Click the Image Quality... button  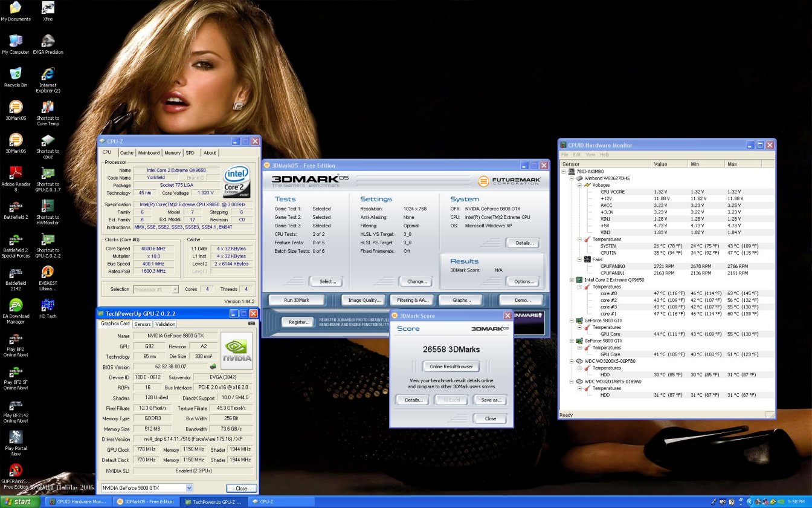(362, 300)
